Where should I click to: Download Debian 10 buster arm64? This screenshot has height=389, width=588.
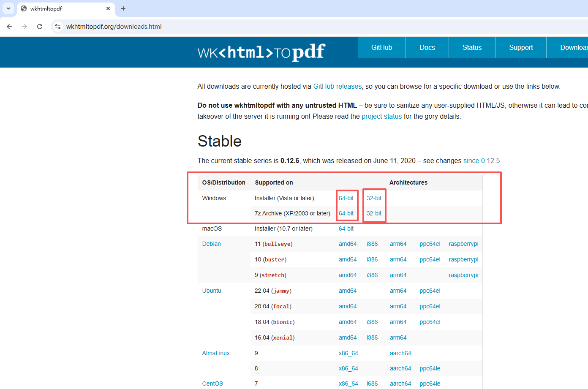(x=398, y=259)
